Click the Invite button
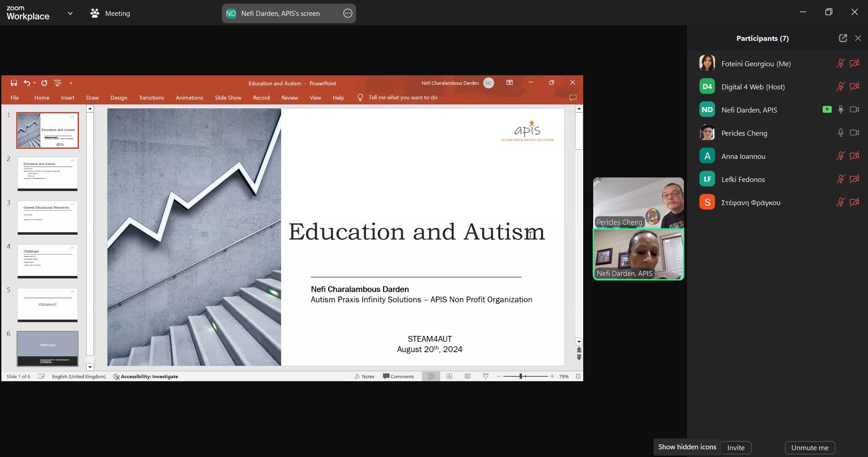868x457 pixels. pyautogui.click(x=736, y=447)
